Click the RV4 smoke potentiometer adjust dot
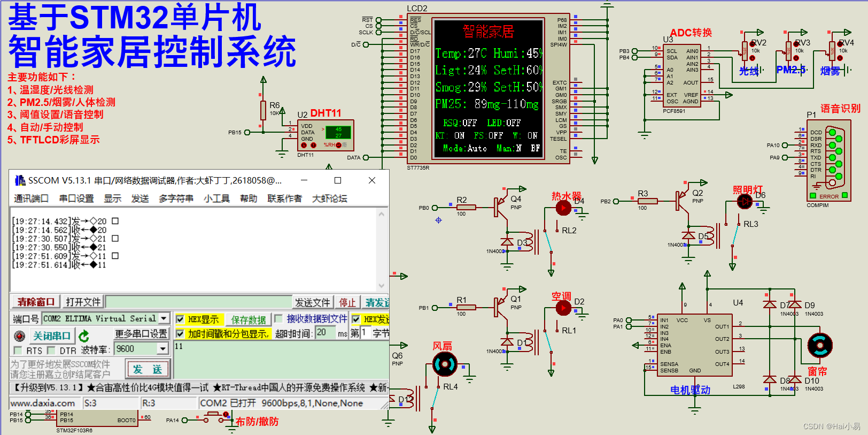Viewport: 868px width, 435px height. 840,58
